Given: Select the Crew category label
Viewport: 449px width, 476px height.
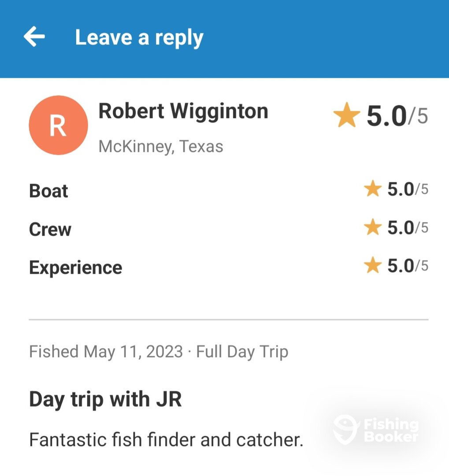Looking at the screenshot, I should 50,229.
